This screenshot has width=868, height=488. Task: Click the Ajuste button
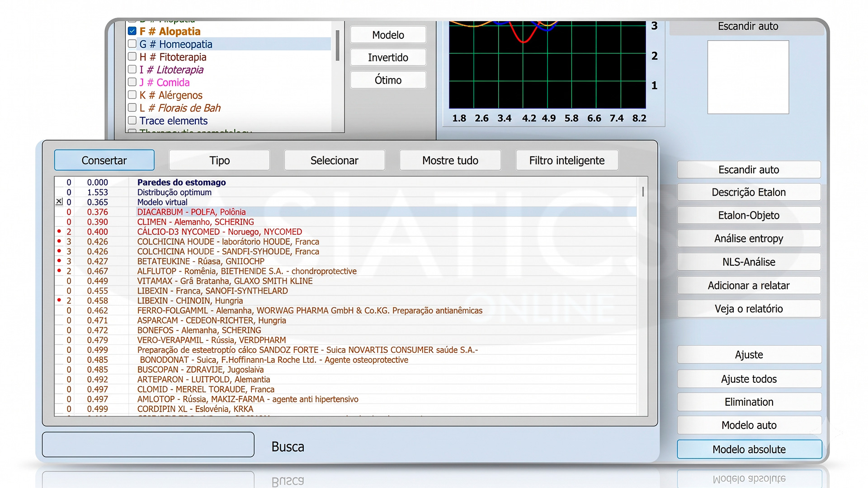coord(749,355)
